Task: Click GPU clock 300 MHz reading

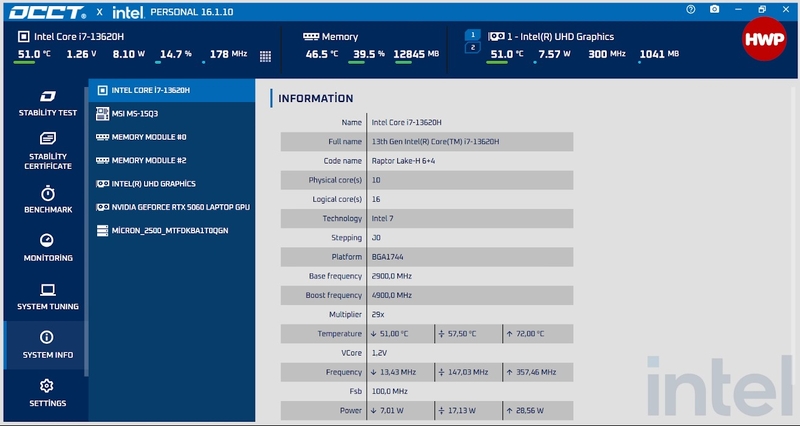Action: tap(607, 54)
